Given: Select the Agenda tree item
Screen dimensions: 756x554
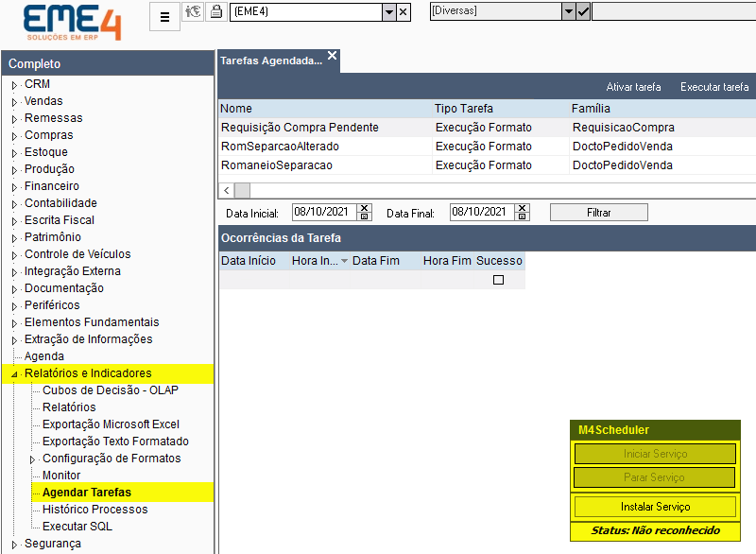Looking at the screenshot, I should [x=43, y=355].
